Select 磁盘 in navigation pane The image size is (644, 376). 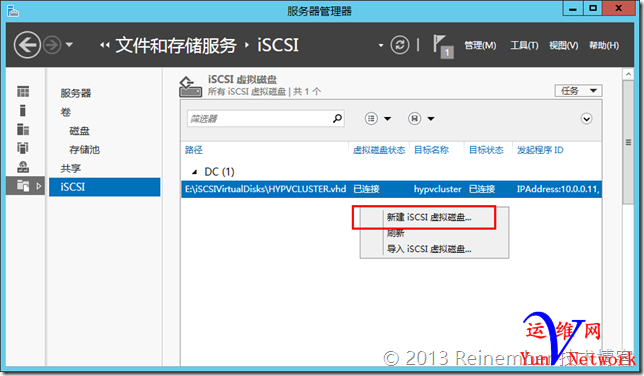(x=79, y=131)
